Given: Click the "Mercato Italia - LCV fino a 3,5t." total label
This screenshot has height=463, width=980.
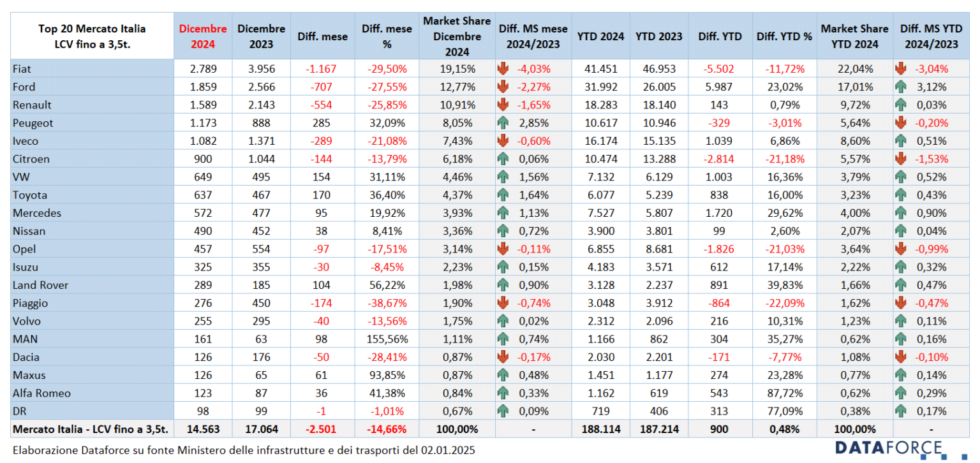Looking at the screenshot, I should tap(90, 429).
